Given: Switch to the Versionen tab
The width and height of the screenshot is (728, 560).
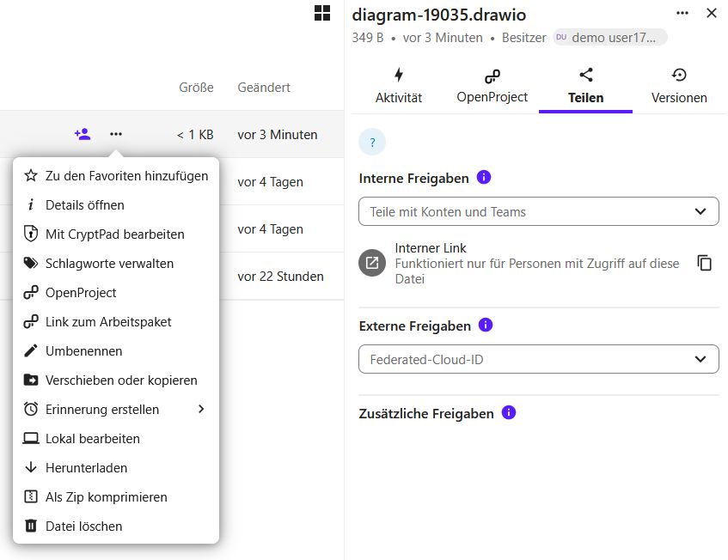Looking at the screenshot, I should tap(679, 87).
